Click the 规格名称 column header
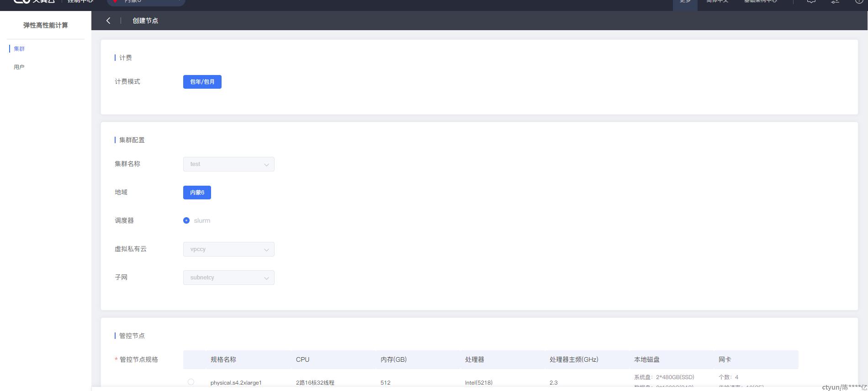868x391 pixels. coord(223,359)
